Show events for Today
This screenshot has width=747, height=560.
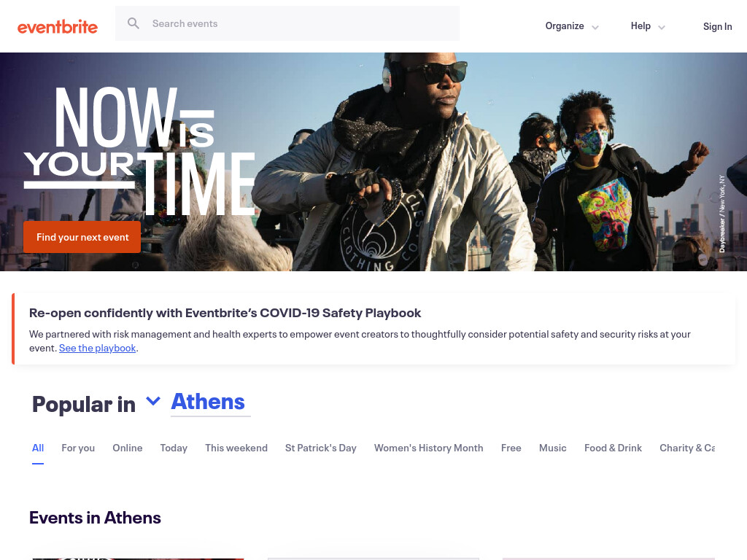click(x=174, y=448)
